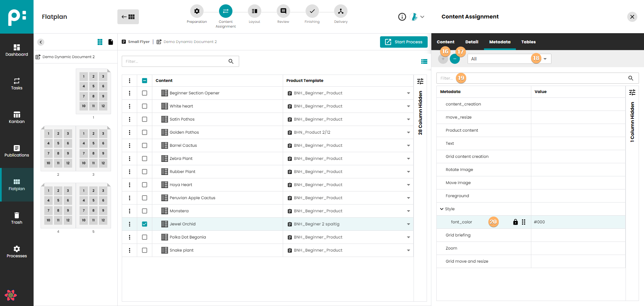Check the White heart row checkbox
The width and height of the screenshot is (644, 306).
coord(145,106)
